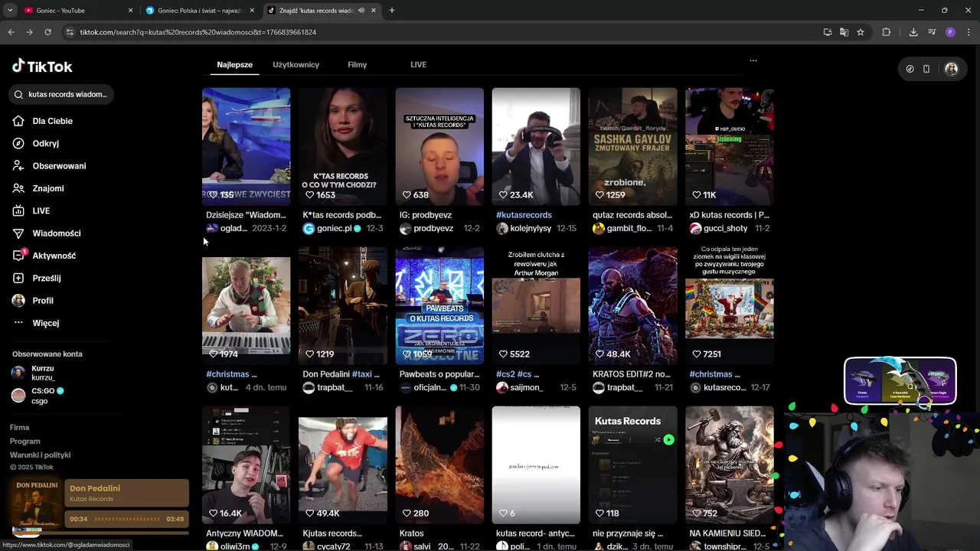
Task: Open the Kutas Records playlist video with 118 likes
Action: (632, 465)
